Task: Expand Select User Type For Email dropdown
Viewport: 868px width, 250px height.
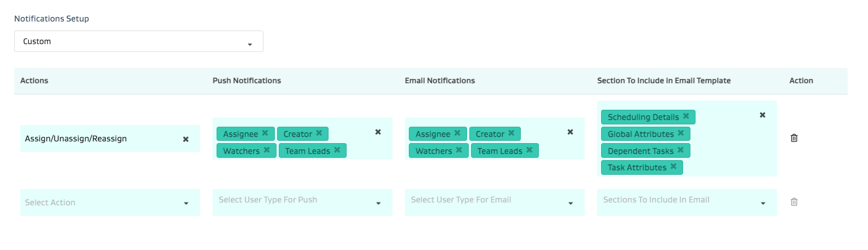Action: coord(495,202)
